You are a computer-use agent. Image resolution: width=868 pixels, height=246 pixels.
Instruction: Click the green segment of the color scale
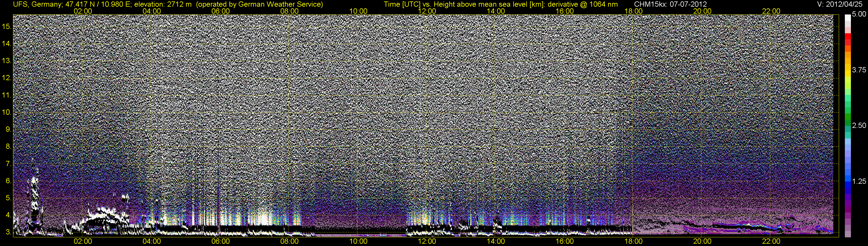pyautogui.click(x=848, y=117)
